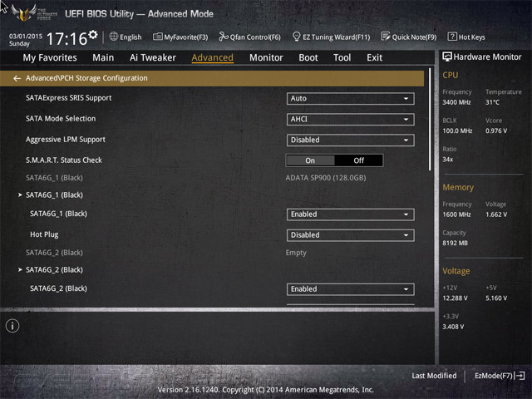
Task: Click +12V value 12.288 V
Action: click(455, 298)
